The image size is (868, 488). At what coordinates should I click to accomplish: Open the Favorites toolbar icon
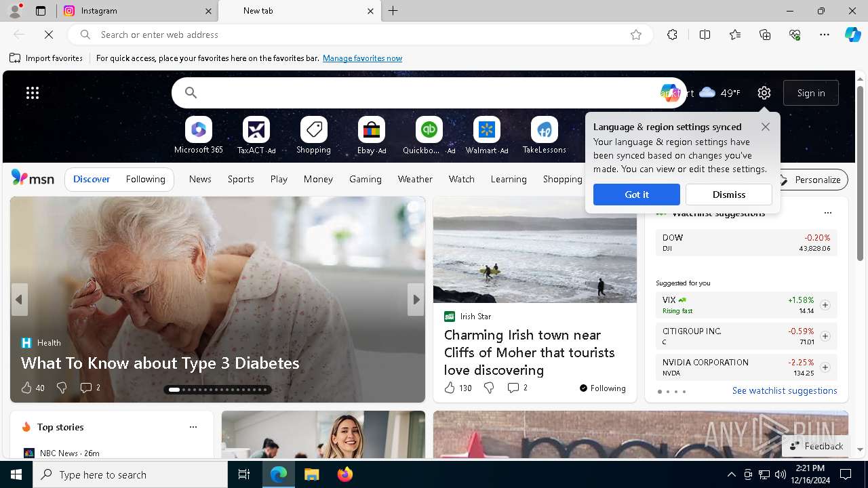click(735, 35)
